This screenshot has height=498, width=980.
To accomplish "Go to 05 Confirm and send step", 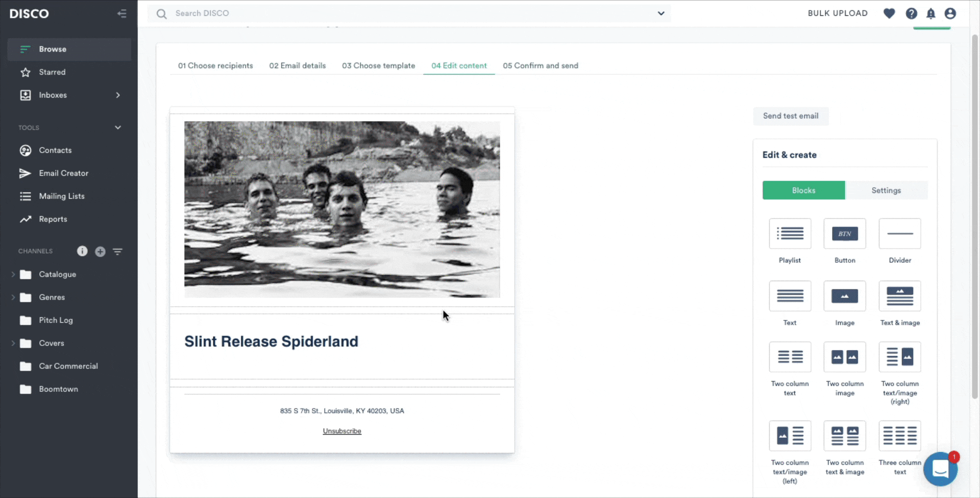I will [x=541, y=66].
